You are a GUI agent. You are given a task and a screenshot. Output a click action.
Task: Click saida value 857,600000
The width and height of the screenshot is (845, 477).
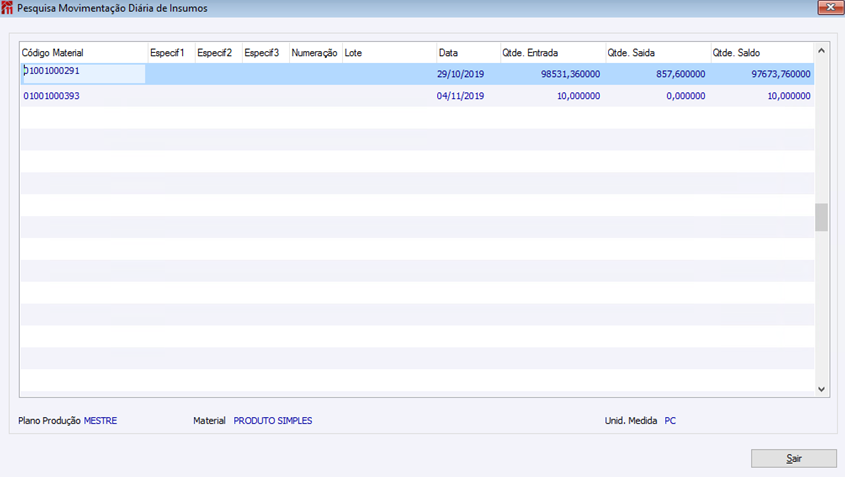[x=680, y=74]
